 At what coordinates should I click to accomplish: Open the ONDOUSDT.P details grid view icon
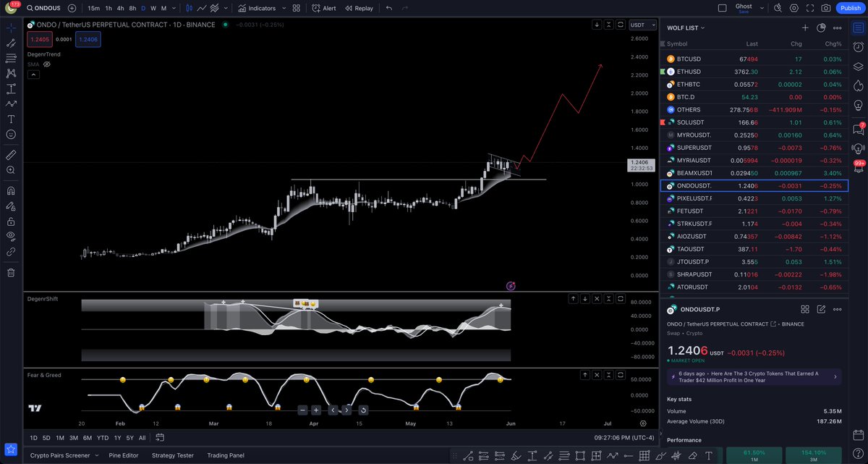point(805,308)
